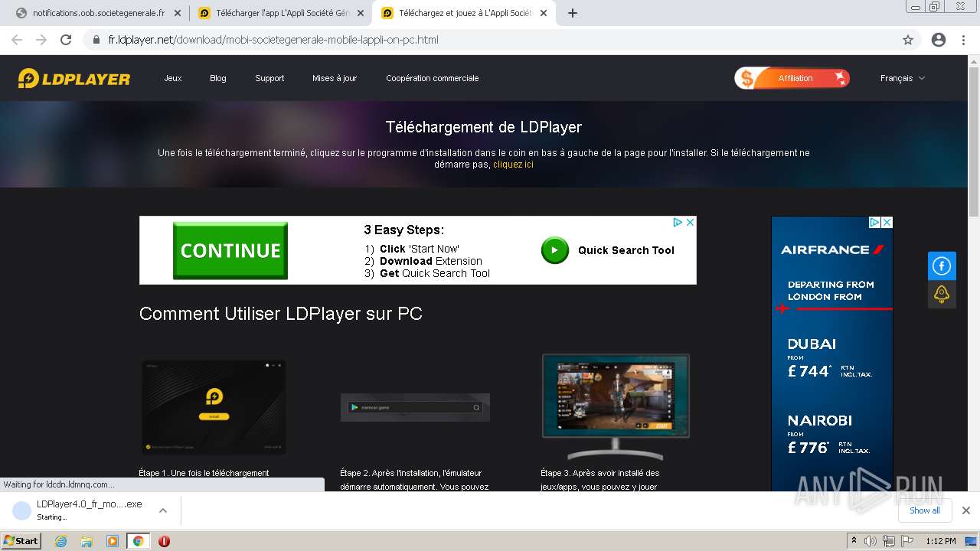Screen dimensions: 980x551
Task: Open the Jeux menu item
Action: pos(173,78)
